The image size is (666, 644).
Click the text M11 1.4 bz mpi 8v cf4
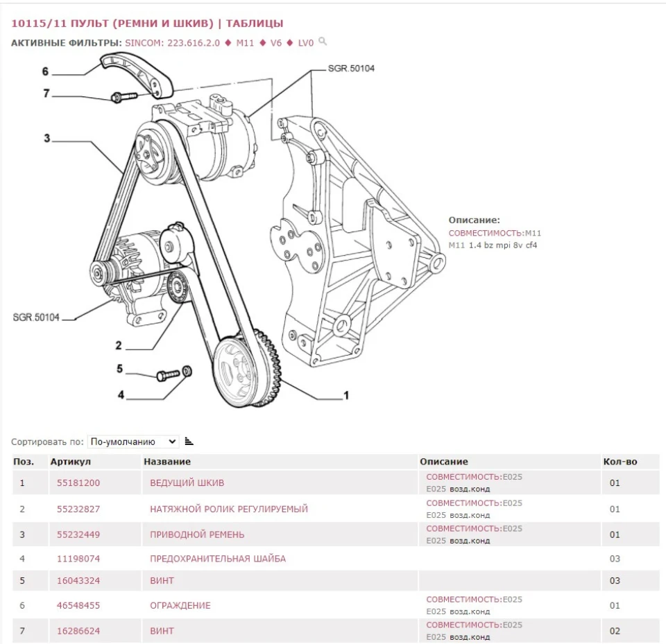point(493,245)
